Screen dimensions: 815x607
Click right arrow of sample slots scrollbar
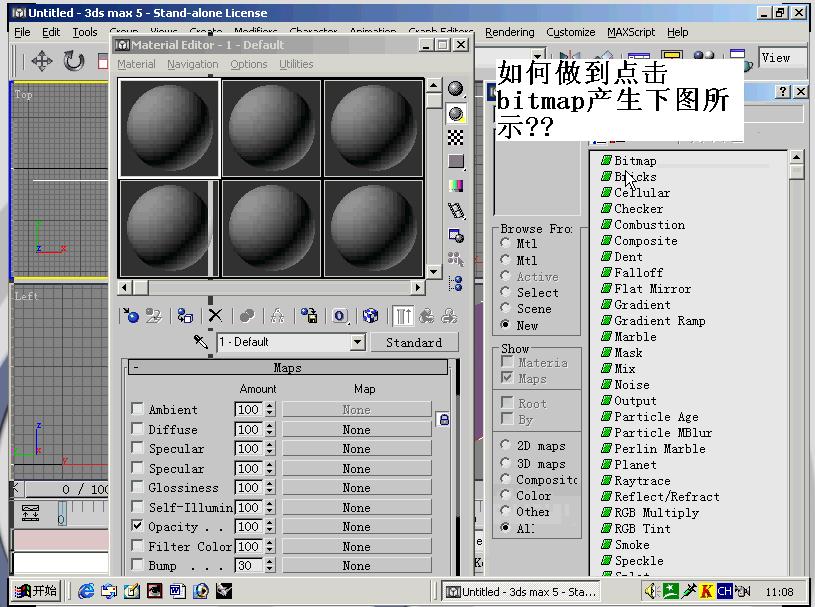coord(417,287)
